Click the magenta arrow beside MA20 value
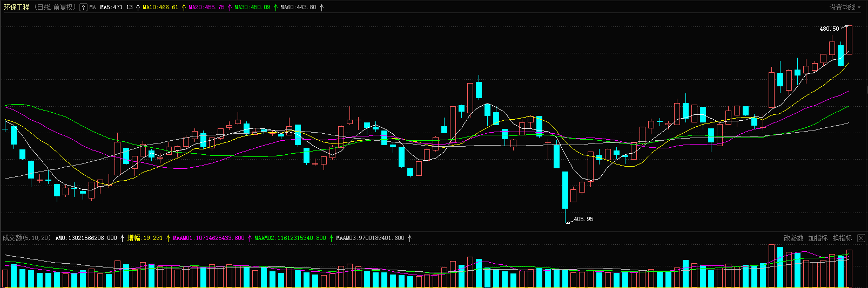Viewport: 868px width, 288px height. click(230, 8)
